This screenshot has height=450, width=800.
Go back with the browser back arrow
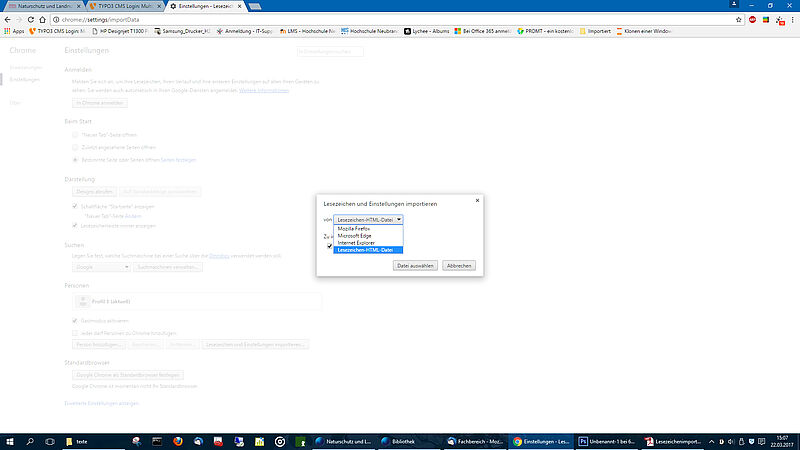7,19
